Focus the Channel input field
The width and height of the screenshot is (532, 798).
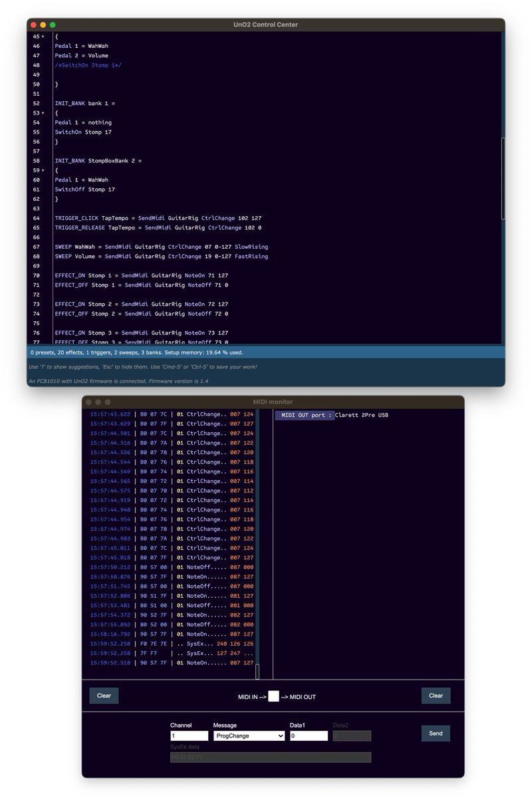coord(189,736)
